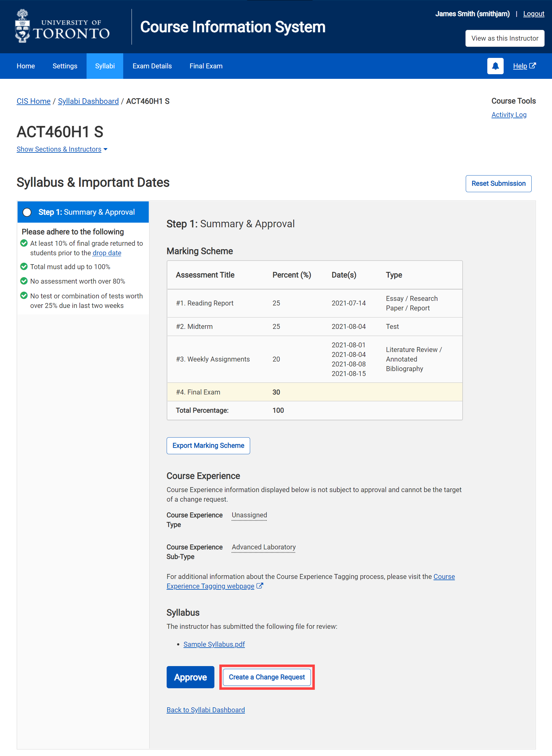The width and height of the screenshot is (552, 756).
Task: Click the drop date link
Action: (x=107, y=253)
